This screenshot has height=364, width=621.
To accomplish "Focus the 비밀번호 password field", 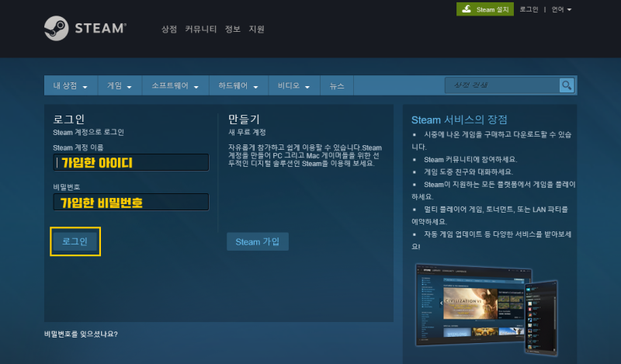I will pos(130,202).
